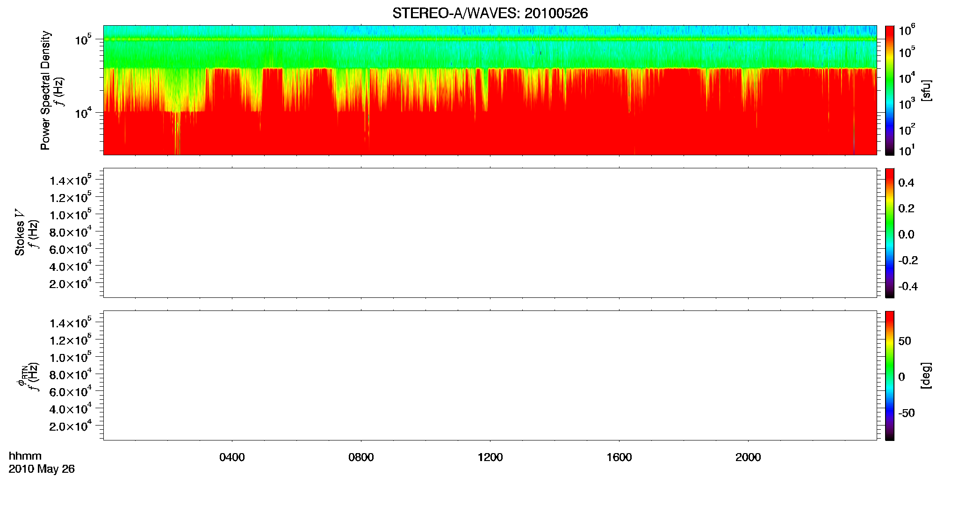Click the bottom angle colorbar in degrees
Viewport: 980px width, 505px height.
click(890, 375)
